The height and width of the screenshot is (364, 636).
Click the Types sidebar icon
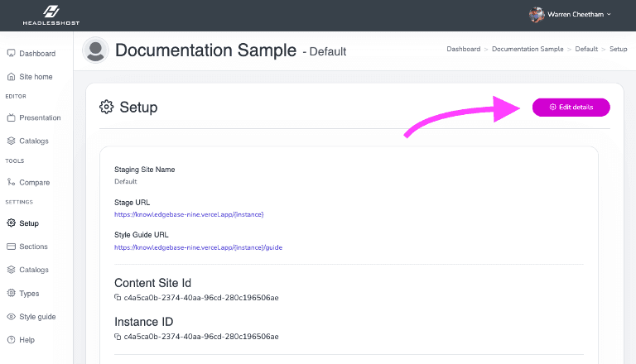coord(11,294)
